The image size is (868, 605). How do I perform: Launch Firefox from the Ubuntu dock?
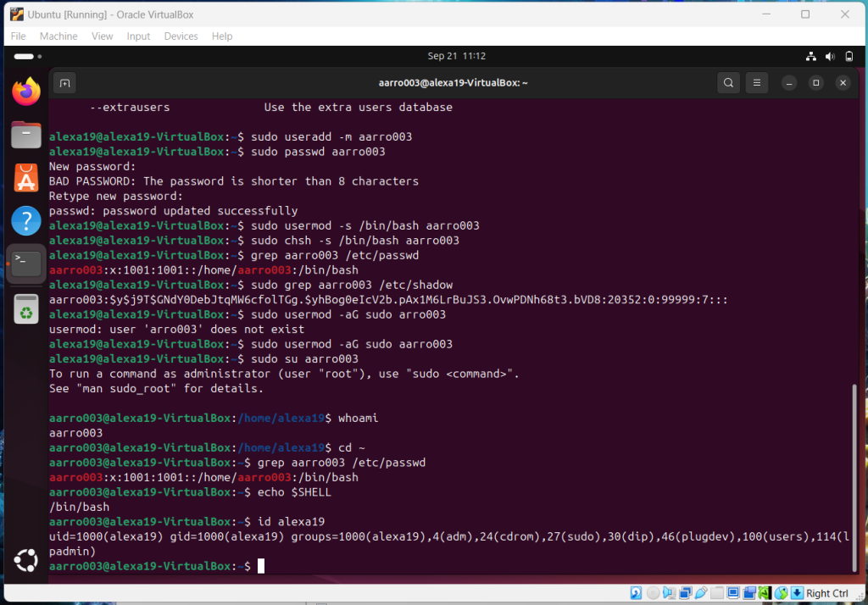[26, 92]
